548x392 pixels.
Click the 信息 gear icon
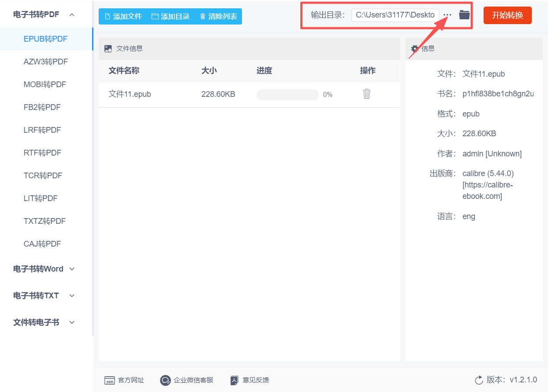pos(415,49)
